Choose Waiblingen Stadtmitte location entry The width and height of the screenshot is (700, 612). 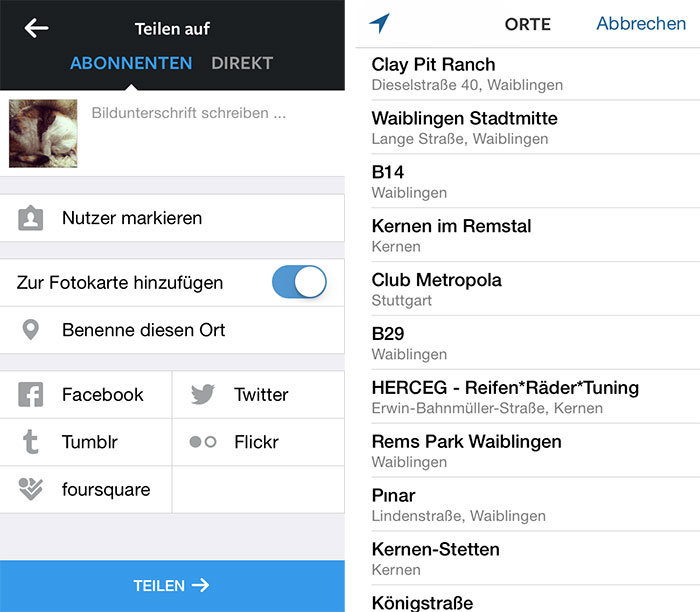(x=535, y=127)
